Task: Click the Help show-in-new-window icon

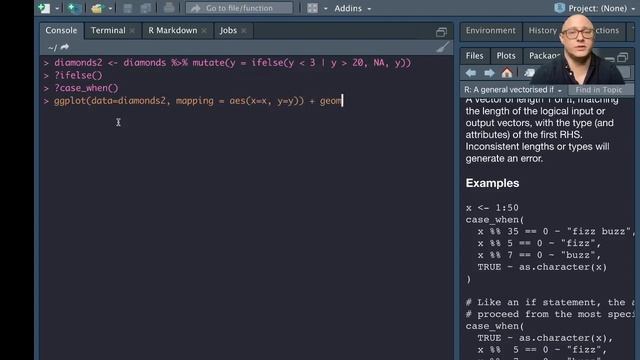Action: pyautogui.click(x=529, y=73)
